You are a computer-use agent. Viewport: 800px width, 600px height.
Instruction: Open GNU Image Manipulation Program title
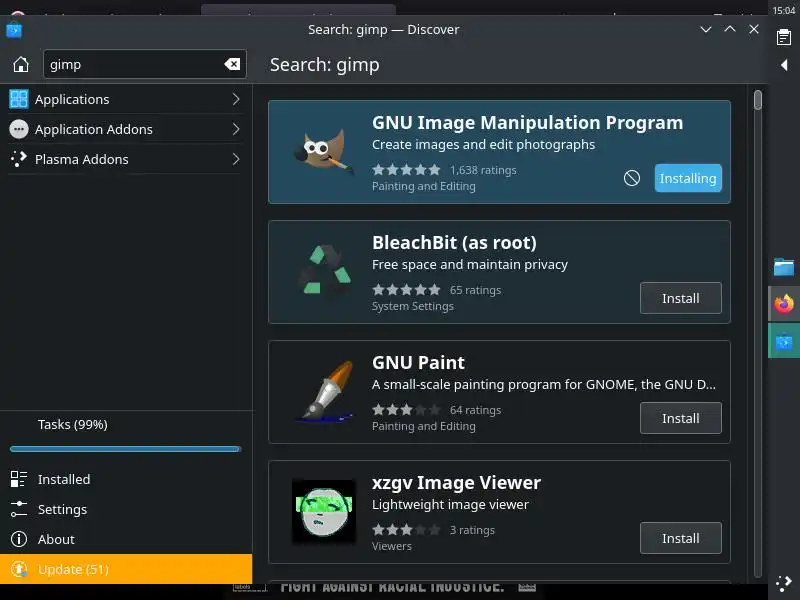pos(527,123)
